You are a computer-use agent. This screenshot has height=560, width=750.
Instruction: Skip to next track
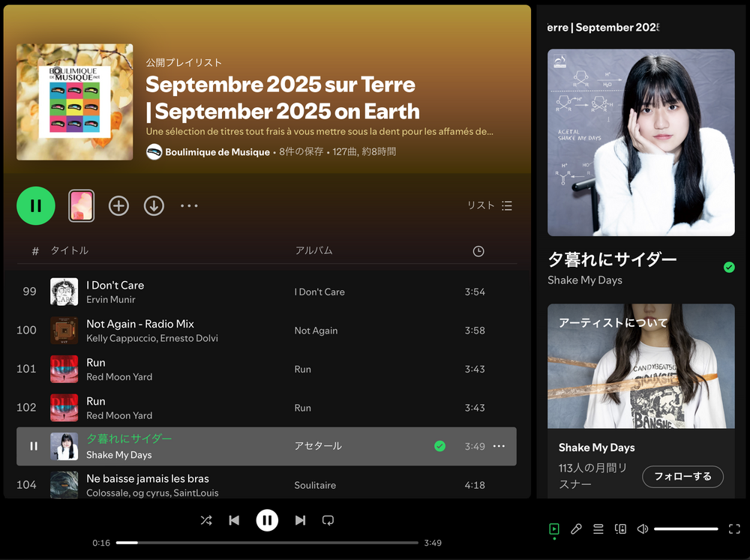[x=300, y=520]
